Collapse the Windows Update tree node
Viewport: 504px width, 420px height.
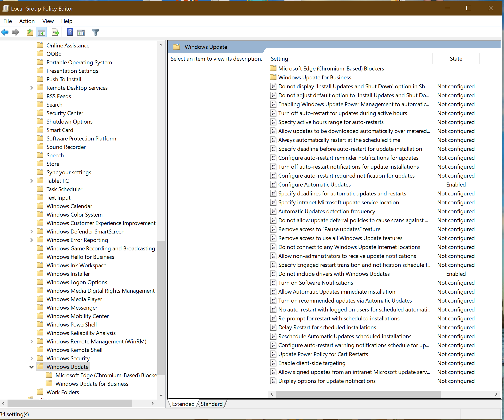tap(31, 367)
